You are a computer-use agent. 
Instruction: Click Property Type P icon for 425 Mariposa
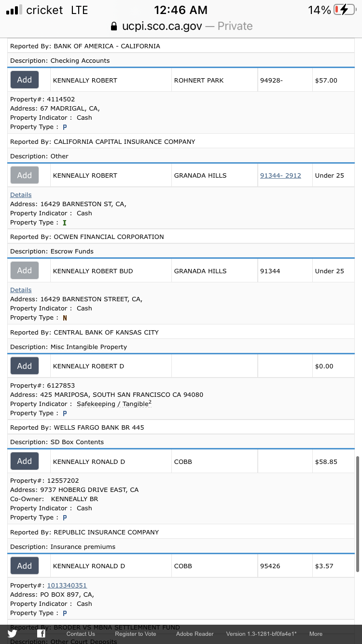[x=65, y=413]
